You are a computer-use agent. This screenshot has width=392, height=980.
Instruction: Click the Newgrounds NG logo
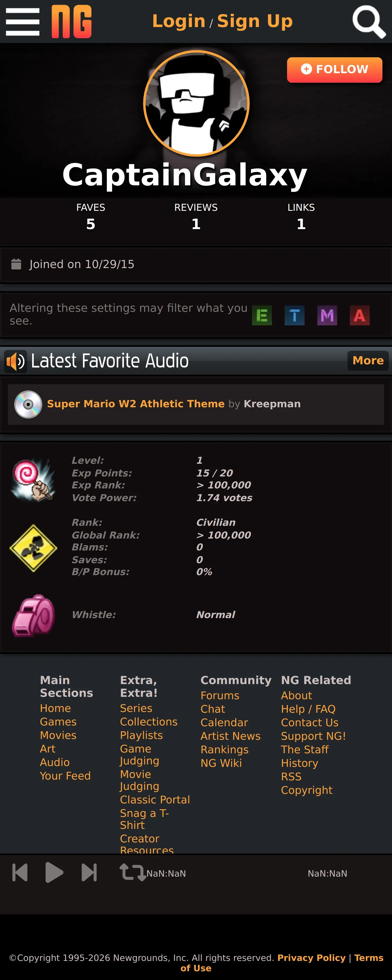pyautogui.click(x=72, y=21)
